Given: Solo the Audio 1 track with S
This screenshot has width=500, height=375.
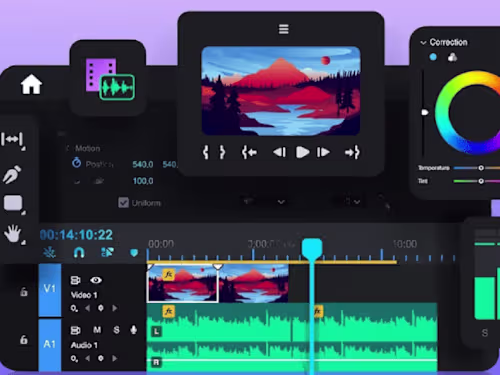Looking at the screenshot, I should [116, 330].
